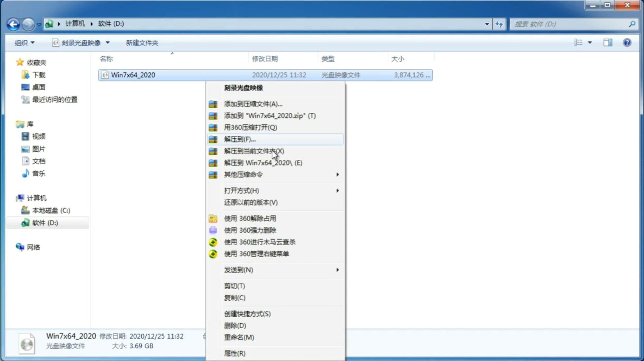Open 其他压缩命令 submenu

point(274,174)
